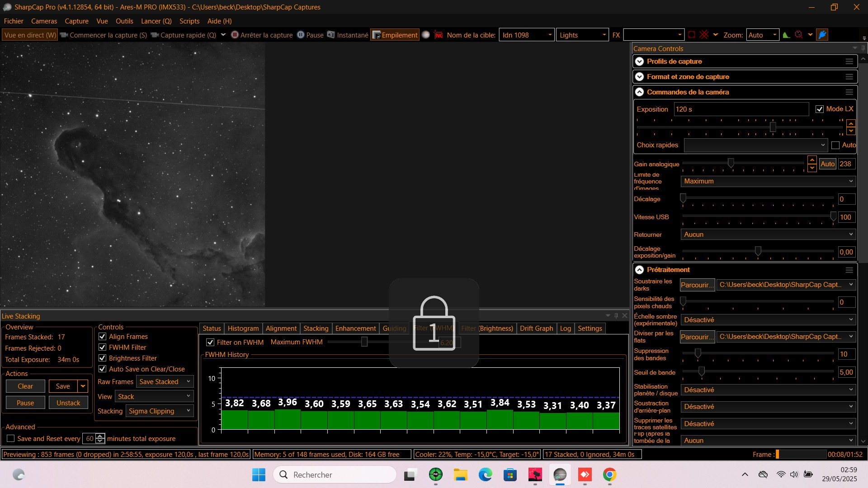Open the Fichier menu
Image resolution: width=868 pixels, height=488 pixels.
tap(14, 21)
